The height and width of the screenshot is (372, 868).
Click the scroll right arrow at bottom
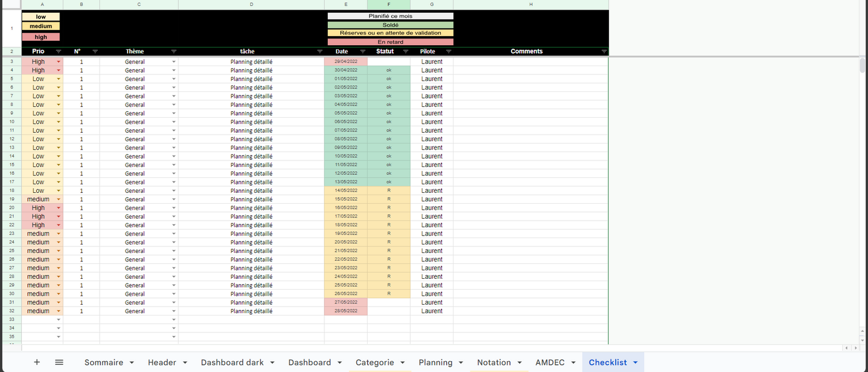pos(854,348)
